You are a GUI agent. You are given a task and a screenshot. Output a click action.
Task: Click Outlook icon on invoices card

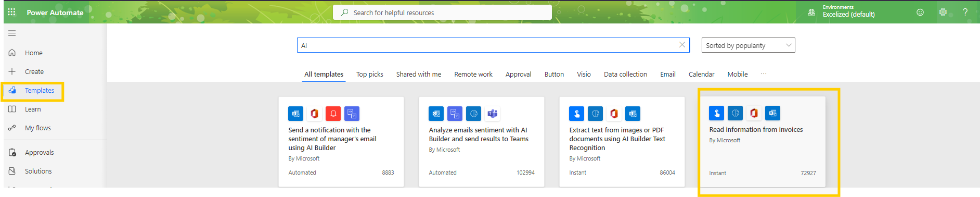tap(772, 113)
